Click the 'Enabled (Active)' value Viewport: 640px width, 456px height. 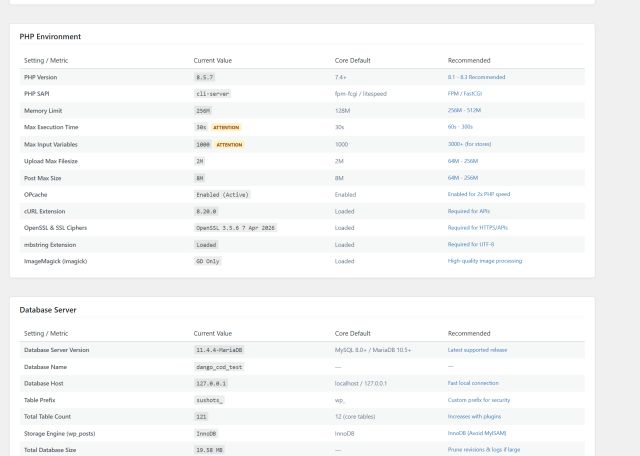click(222, 195)
